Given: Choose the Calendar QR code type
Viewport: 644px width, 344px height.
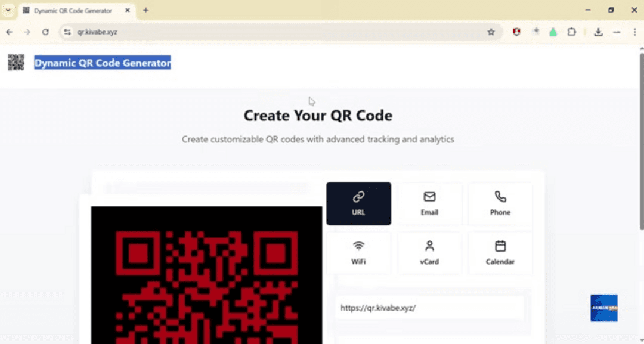Looking at the screenshot, I should pos(500,252).
